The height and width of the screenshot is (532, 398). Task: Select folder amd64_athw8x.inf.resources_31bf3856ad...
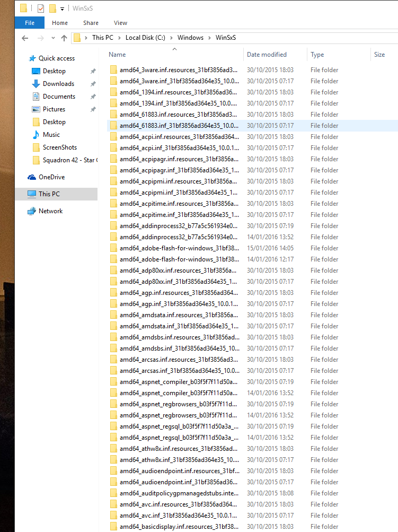tap(178, 449)
